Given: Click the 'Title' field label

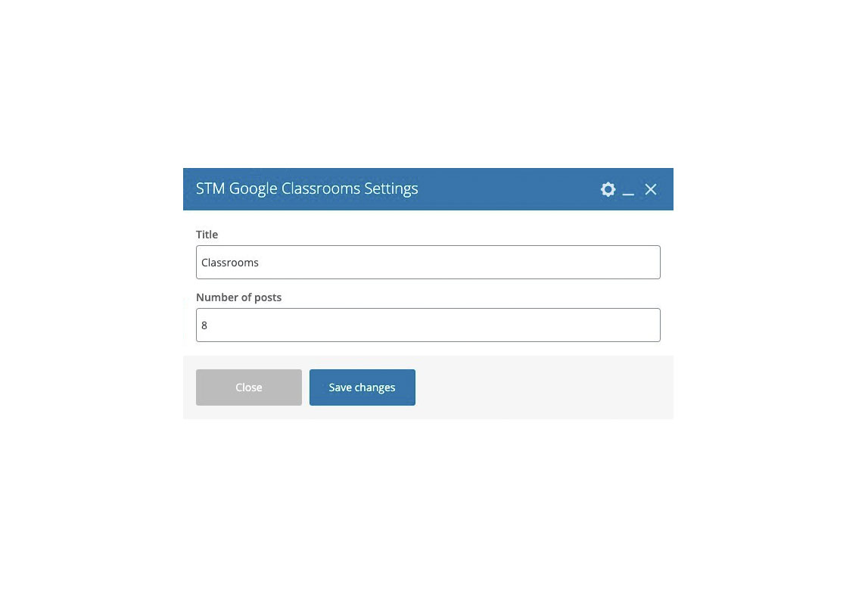Looking at the screenshot, I should tap(207, 235).
